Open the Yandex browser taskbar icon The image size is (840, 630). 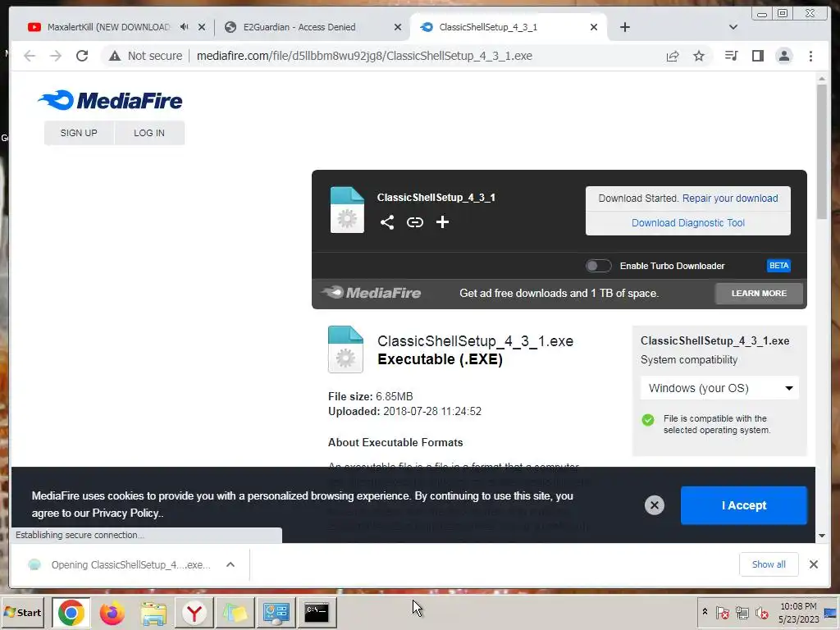194,612
